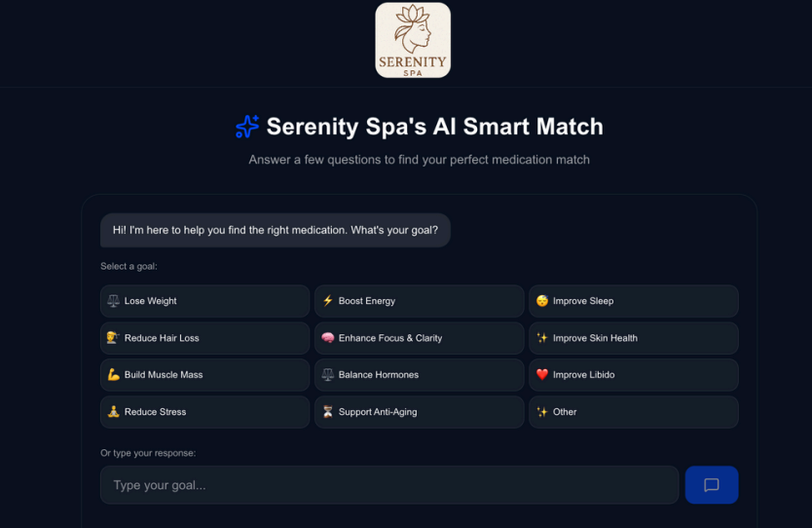Image resolution: width=812 pixels, height=528 pixels.
Task: Pick the Balance Hormones option
Action: (x=419, y=375)
